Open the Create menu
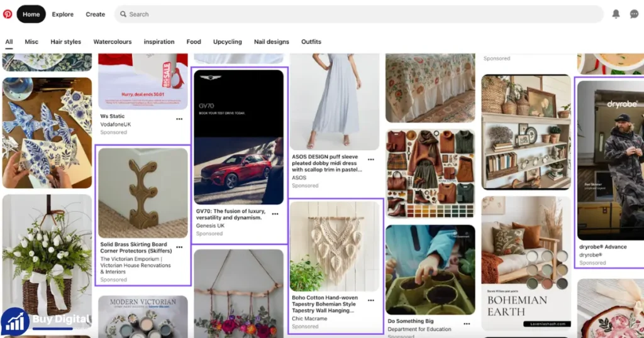 96,14
